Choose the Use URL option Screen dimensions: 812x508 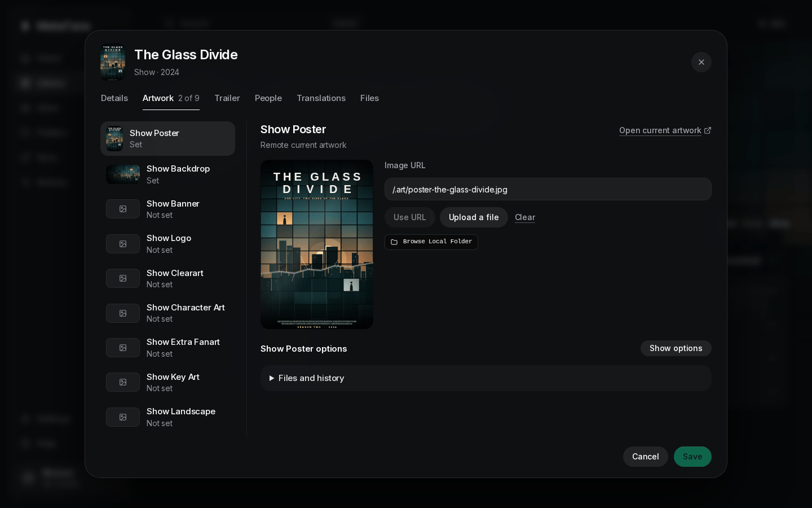pyautogui.click(x=410, y=217)
